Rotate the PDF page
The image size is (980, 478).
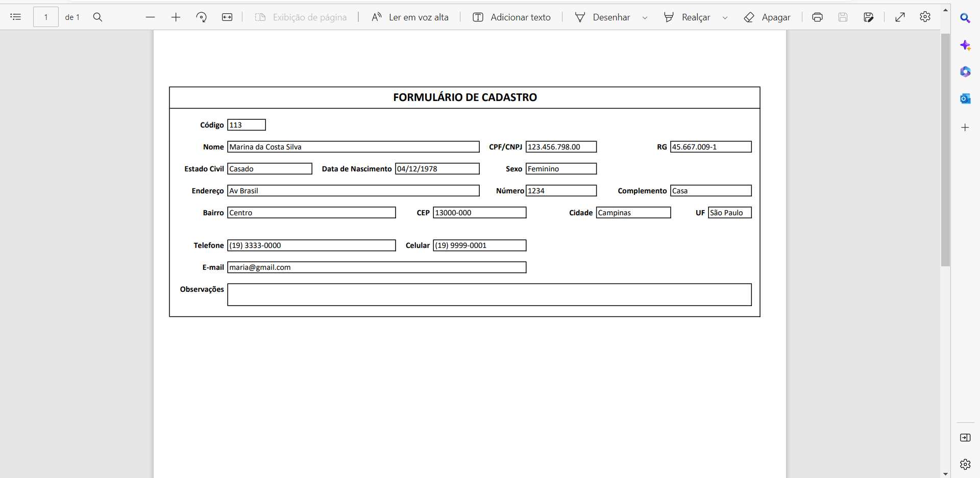pos(202,17)
